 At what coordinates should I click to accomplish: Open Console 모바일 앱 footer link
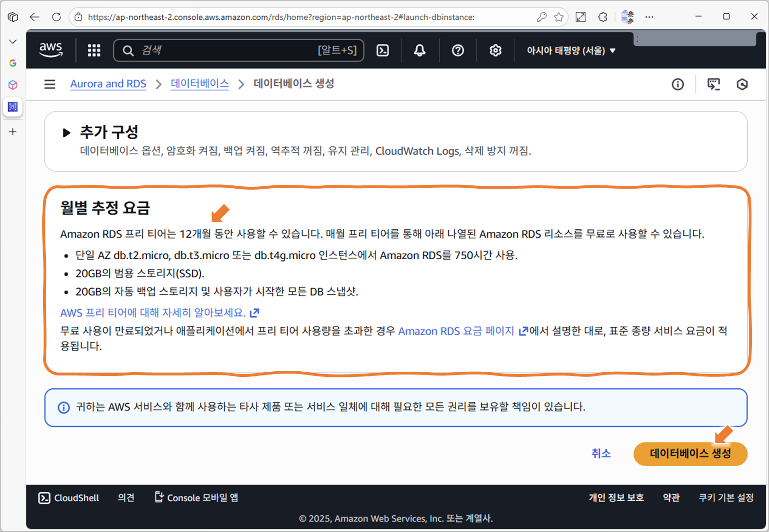tap(196, 497)
